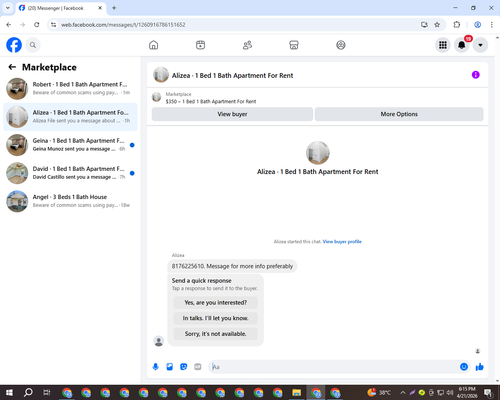Click the $350 1 Bed 1 Bath listing text
This screenshot has width=500, height=400.
(x=211, y=101)
